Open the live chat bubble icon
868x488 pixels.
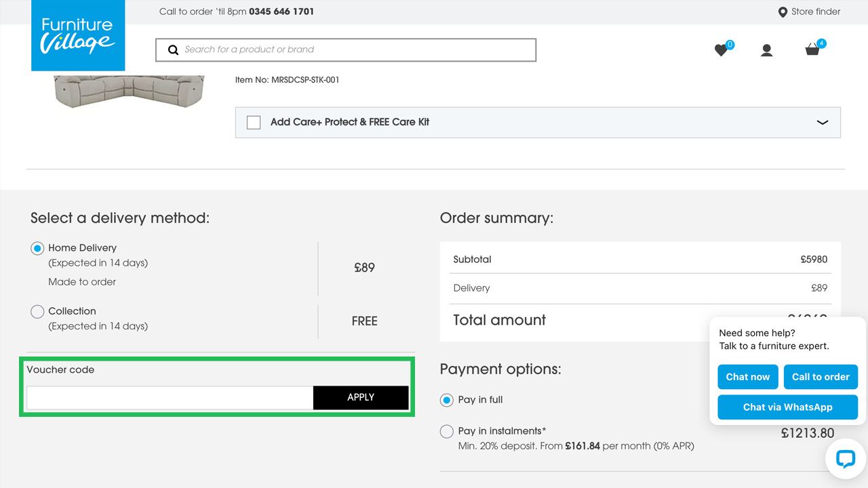point(845,459)
